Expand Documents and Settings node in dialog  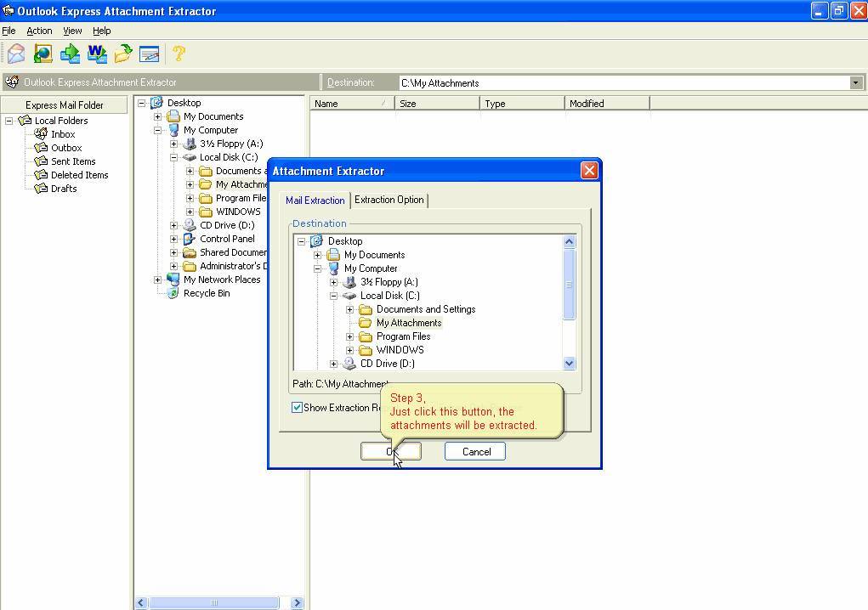(x=350, y=310)
